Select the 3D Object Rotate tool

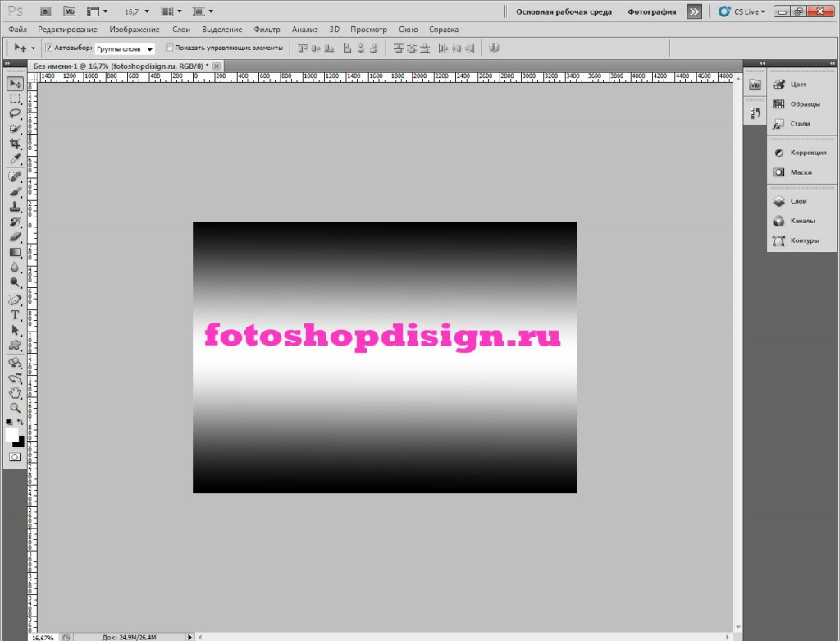click(x=15, y=363)
